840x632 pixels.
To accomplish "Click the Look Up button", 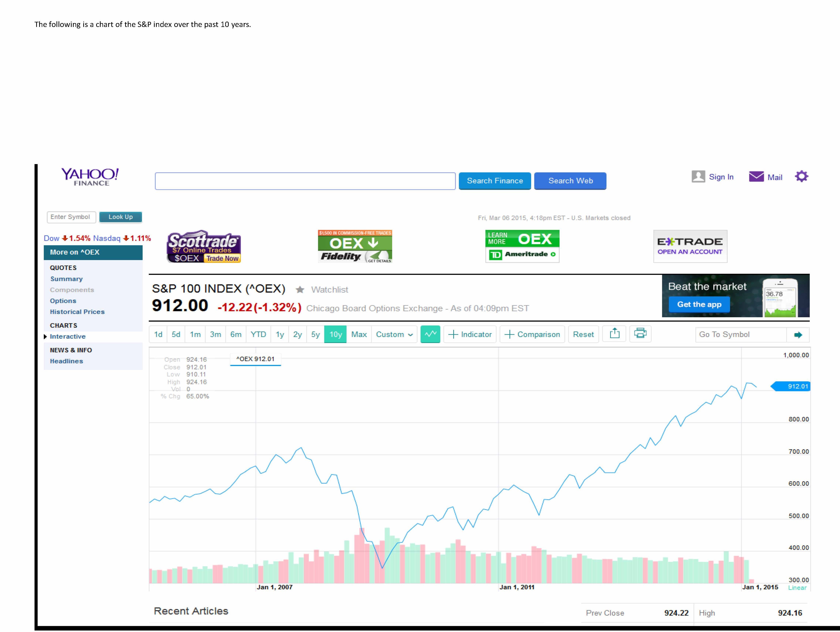I will pyautogui.click(x=120, y=217).
